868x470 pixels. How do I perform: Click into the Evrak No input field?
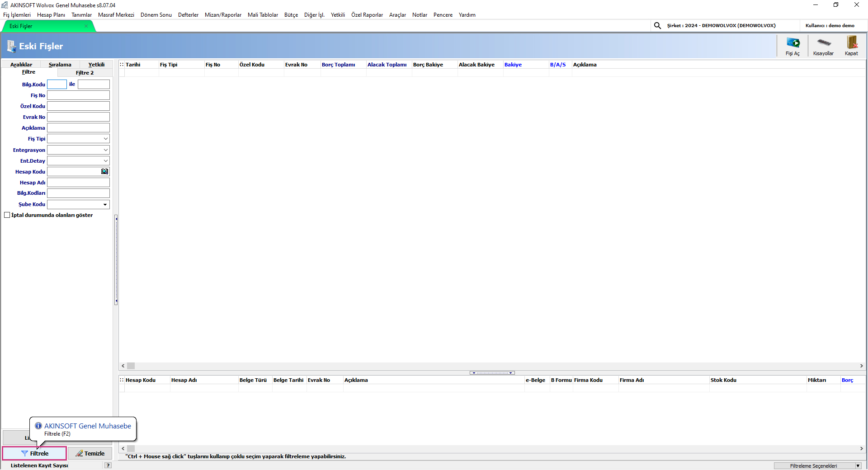[78, 117]
